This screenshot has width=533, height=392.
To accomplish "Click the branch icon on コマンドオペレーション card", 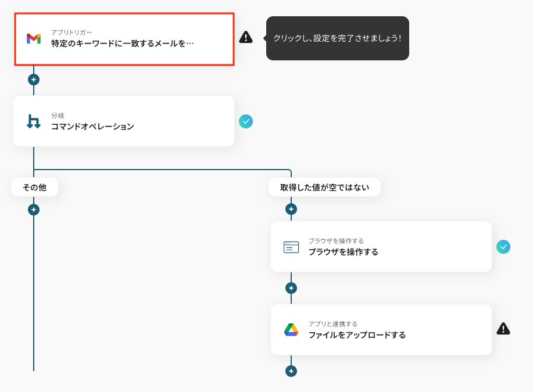I will (34, 121).
